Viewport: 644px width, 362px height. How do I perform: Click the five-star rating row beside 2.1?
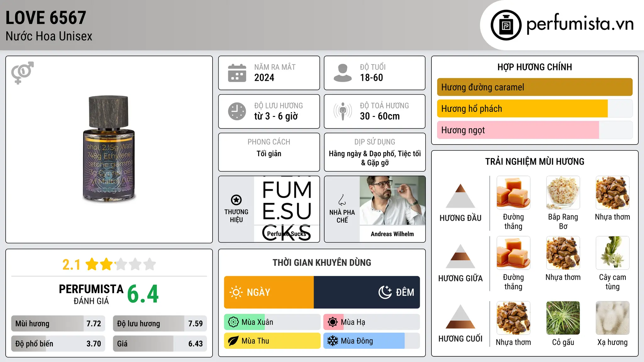tap(121, 264)
